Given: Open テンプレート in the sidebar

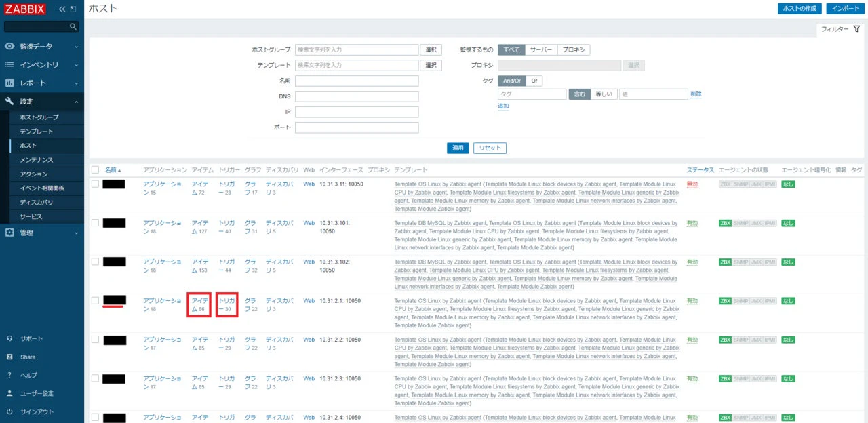Looking at the screenshot, I should (x=37, y=132).
